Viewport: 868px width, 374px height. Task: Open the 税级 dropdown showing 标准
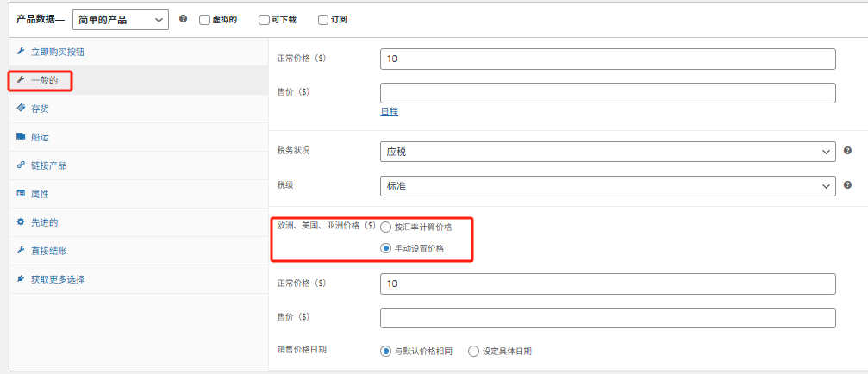coord(607,185)
